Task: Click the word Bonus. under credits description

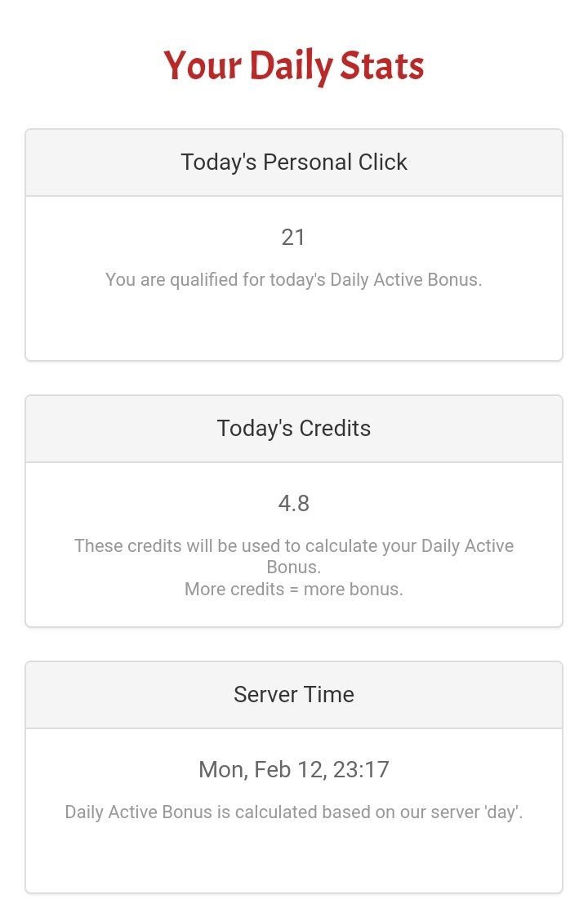Action: (x=294, y=567)
